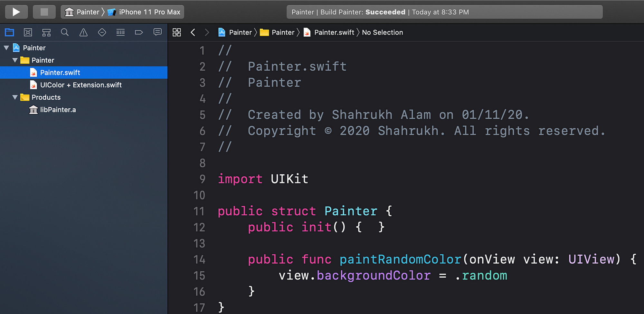Select the Breakpoint navigator tag icon
This screenshot has height=314, width=644.
click(x=139, y=32)
